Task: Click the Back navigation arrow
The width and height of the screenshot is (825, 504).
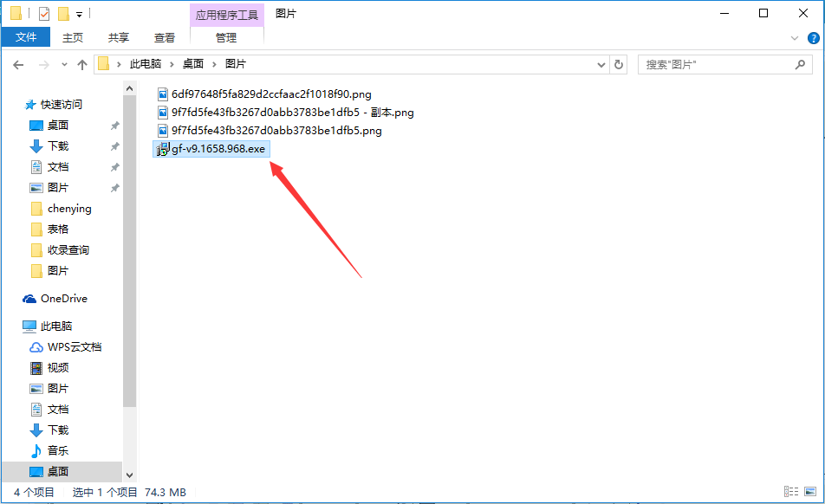Action: (18, 65)
